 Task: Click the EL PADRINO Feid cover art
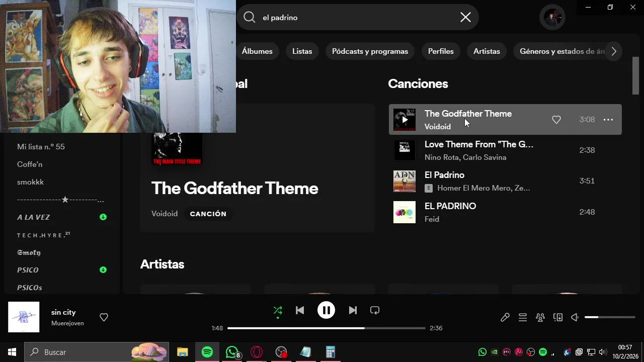[405, 212]
